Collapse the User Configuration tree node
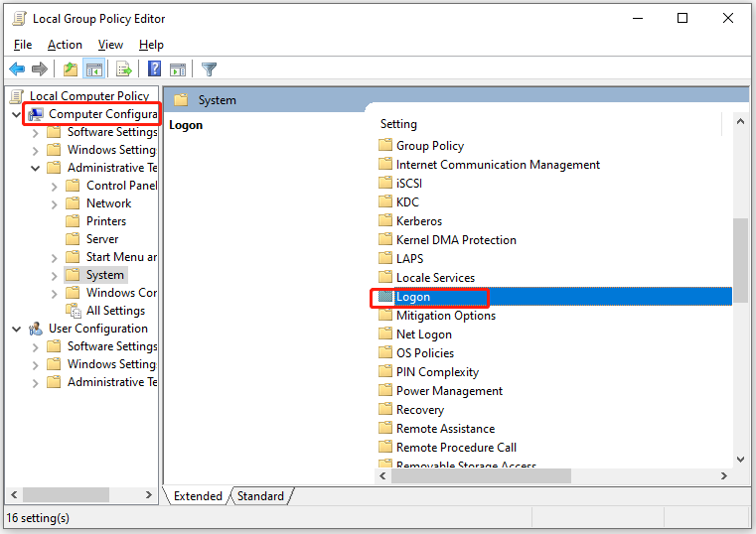 (17, 329)
